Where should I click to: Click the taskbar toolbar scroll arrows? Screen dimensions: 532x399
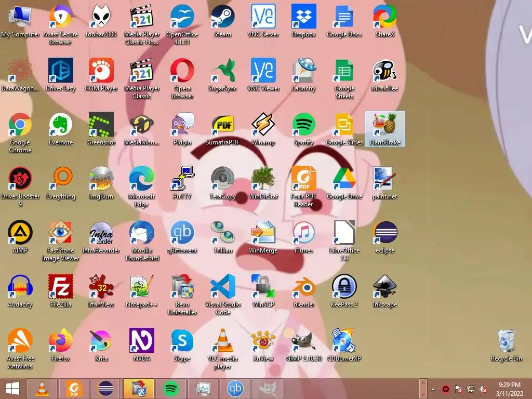423,389
